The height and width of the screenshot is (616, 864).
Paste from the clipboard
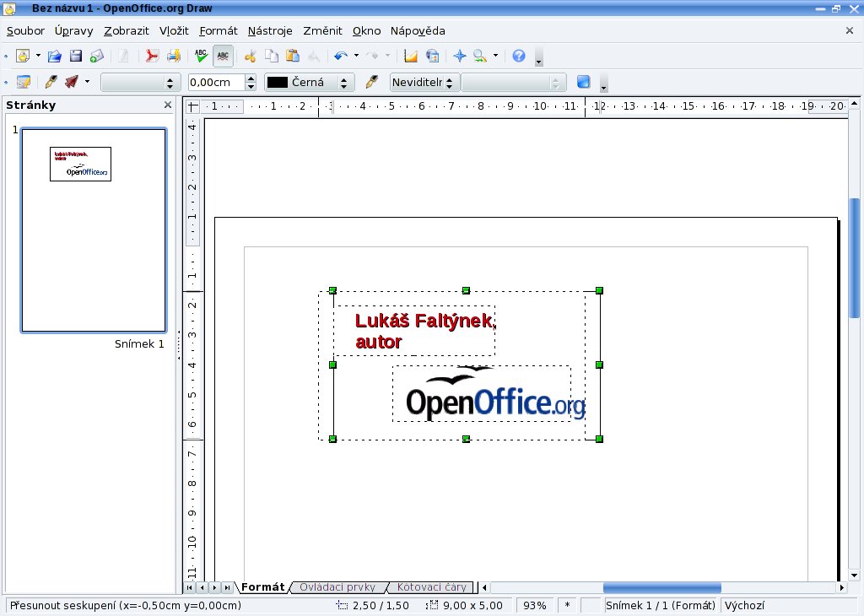click(293, 56)
